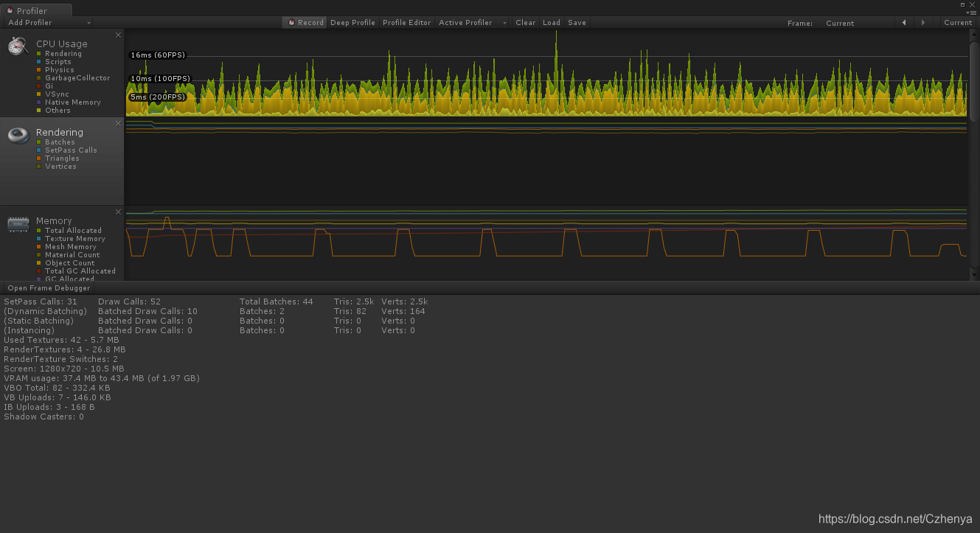Click the 10ms (100FPS) label
The width and height of the screenshot is (980, 533).
click(160, 79)
